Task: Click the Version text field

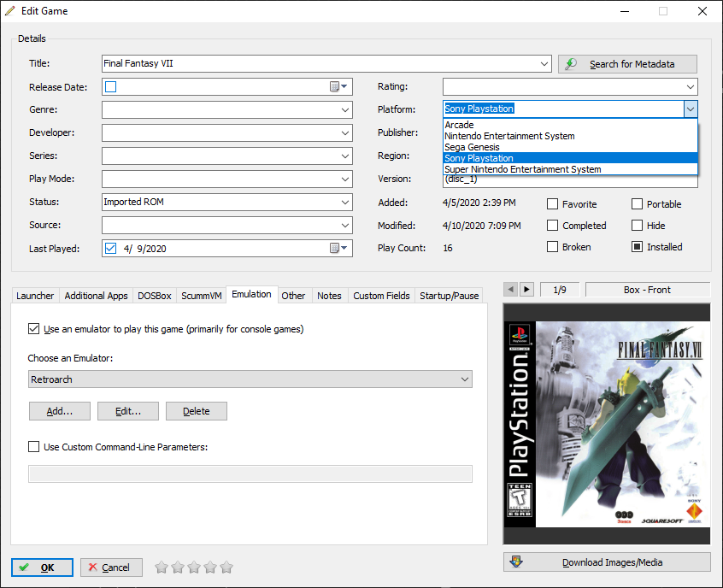Action: (x=570, y=181)
